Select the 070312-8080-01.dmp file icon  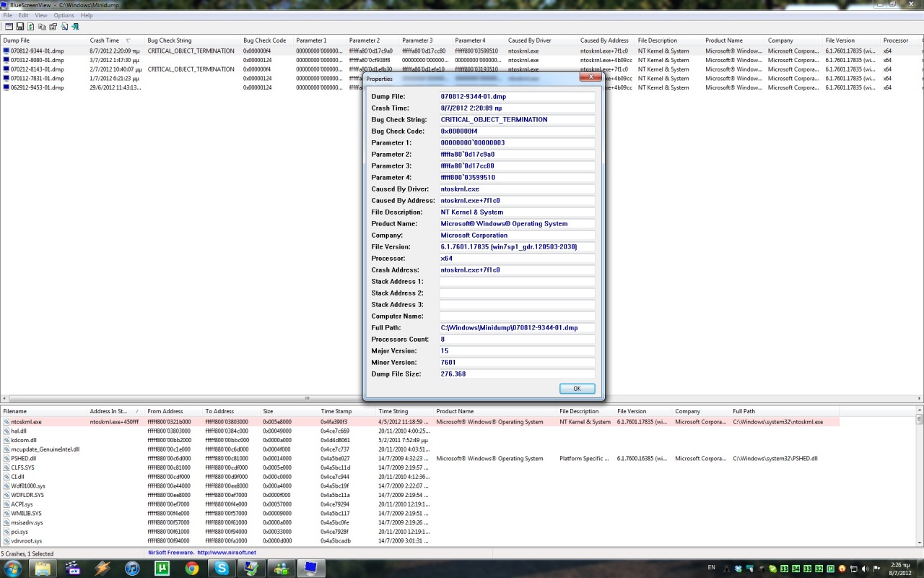tap(6, 60)
